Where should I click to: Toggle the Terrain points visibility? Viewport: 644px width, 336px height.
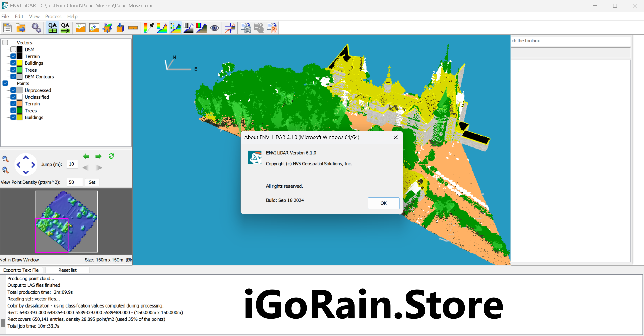(x=13, y=103)
